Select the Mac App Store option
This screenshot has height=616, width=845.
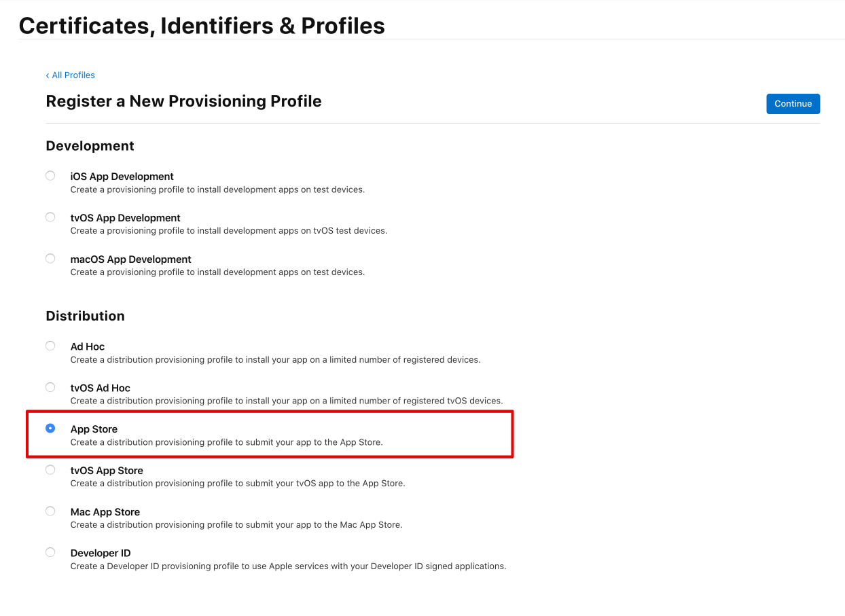click(x=50, y=511)
